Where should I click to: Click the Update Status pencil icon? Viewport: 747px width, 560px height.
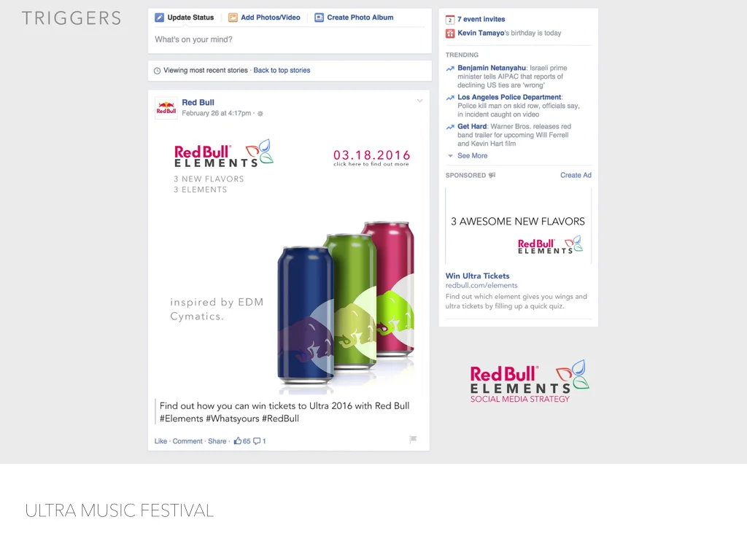coord(159,17)
